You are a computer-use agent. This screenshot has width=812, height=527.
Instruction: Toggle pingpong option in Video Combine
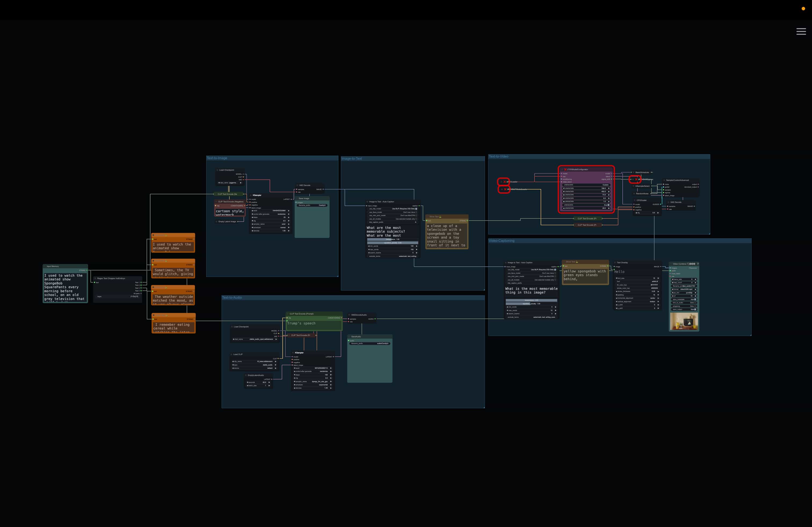tap(695, 306)
